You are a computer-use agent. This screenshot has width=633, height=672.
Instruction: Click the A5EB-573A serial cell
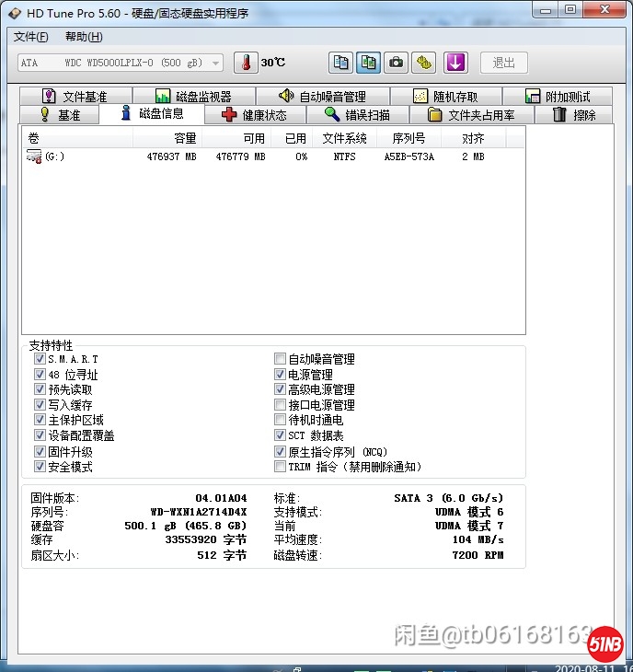coord(409,156)
